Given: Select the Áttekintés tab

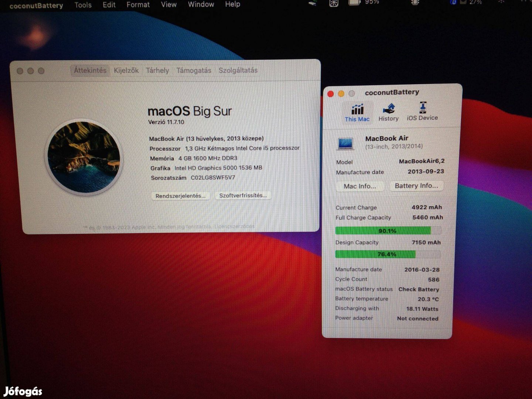Looking at the screenshot, I should [x=90, y=70].
